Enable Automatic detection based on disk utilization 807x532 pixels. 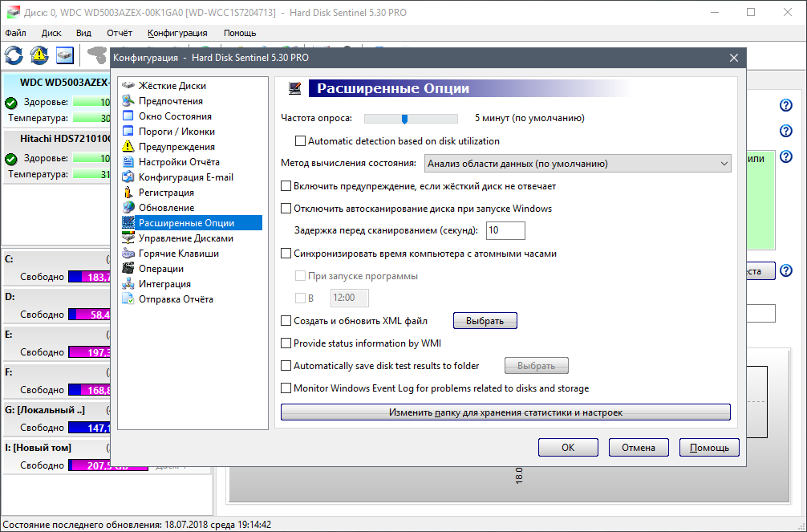tap(300, 141)
